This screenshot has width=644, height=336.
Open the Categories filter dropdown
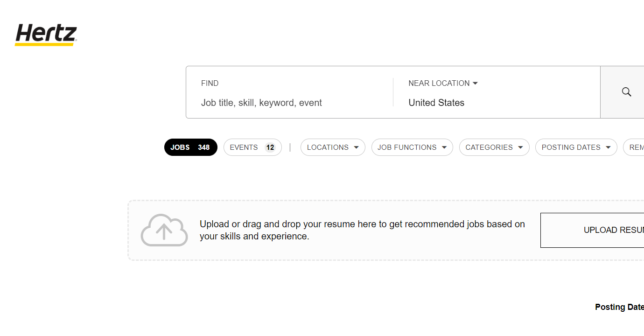[494, 147]
